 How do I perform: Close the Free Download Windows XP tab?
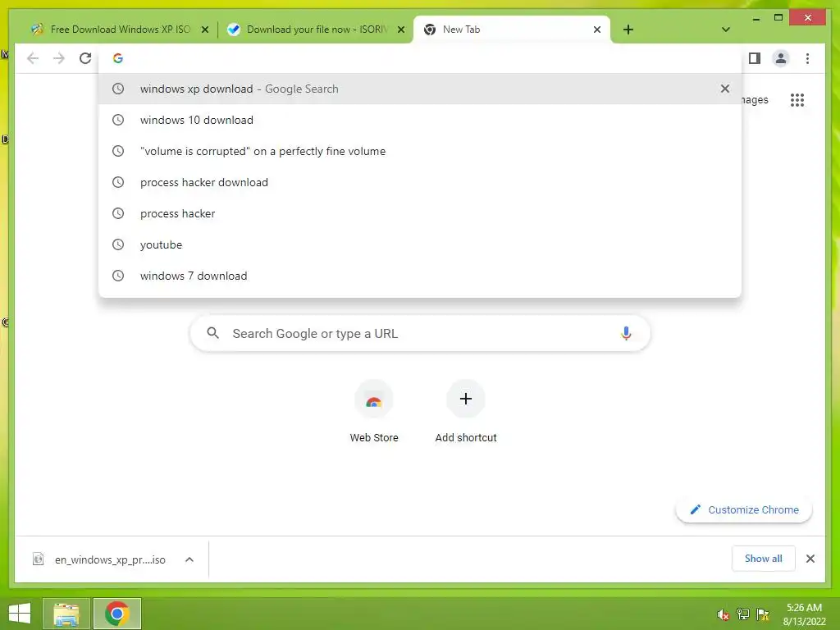(x=204, y=30)
